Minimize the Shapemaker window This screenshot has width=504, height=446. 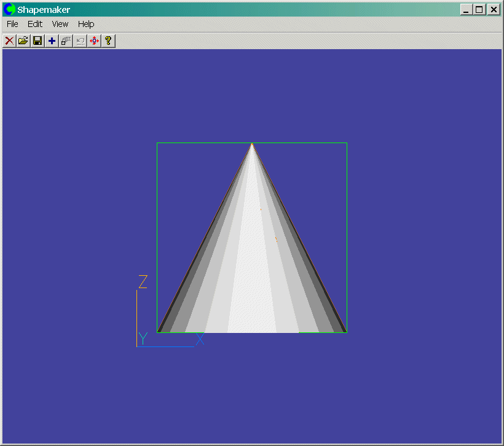tap(465, 10)
